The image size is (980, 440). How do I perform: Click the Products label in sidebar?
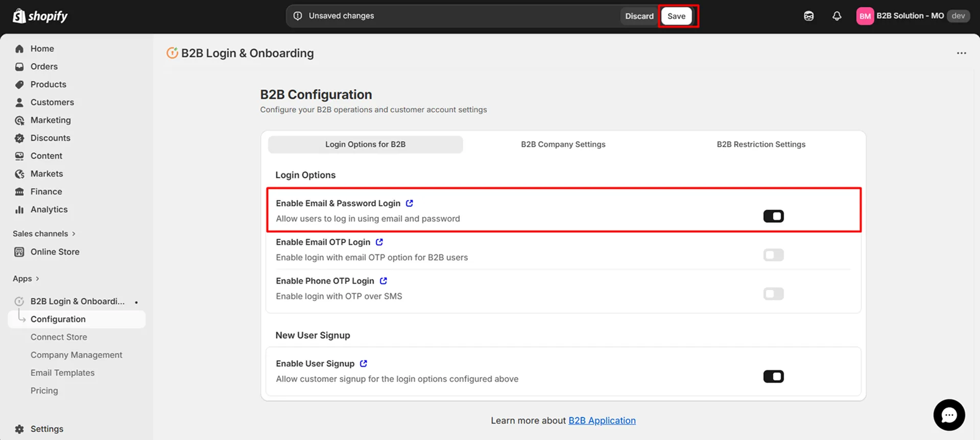(x=48, y=84)
